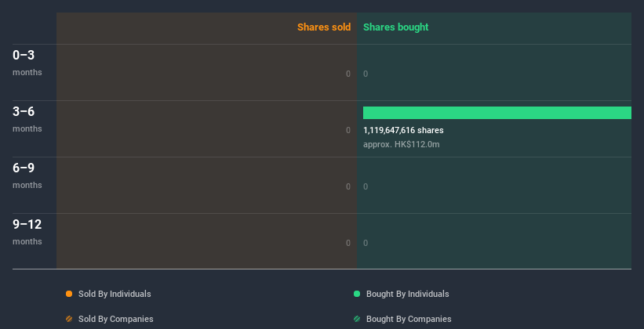This screenshot has width=644, height=329.
Task: Click the Shares bought column header
Action: coord(396,27)
